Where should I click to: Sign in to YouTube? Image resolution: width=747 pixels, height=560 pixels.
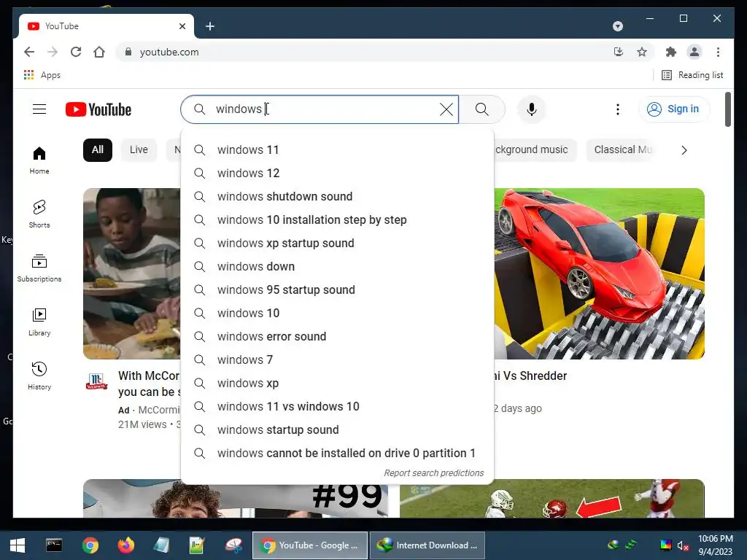(x=674, y=109)
